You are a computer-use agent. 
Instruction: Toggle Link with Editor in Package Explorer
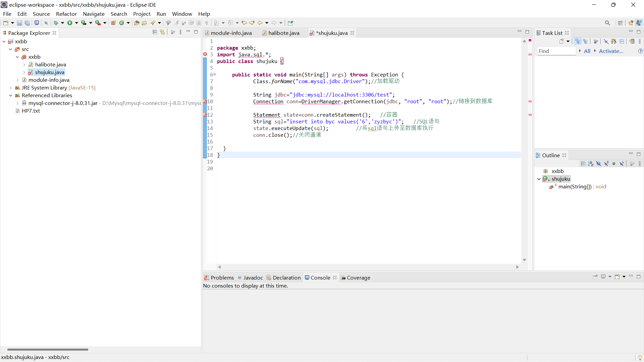[x=162, y=32]
